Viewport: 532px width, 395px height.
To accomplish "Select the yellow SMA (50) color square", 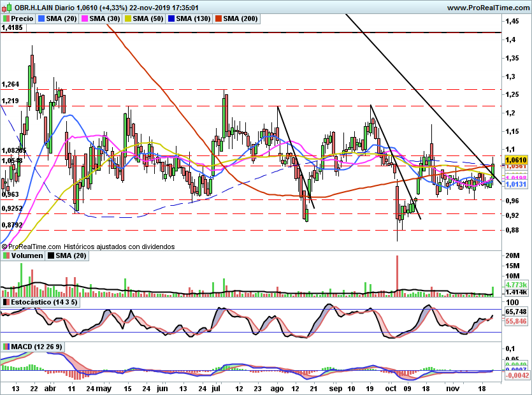I will (x=127, y=19).
